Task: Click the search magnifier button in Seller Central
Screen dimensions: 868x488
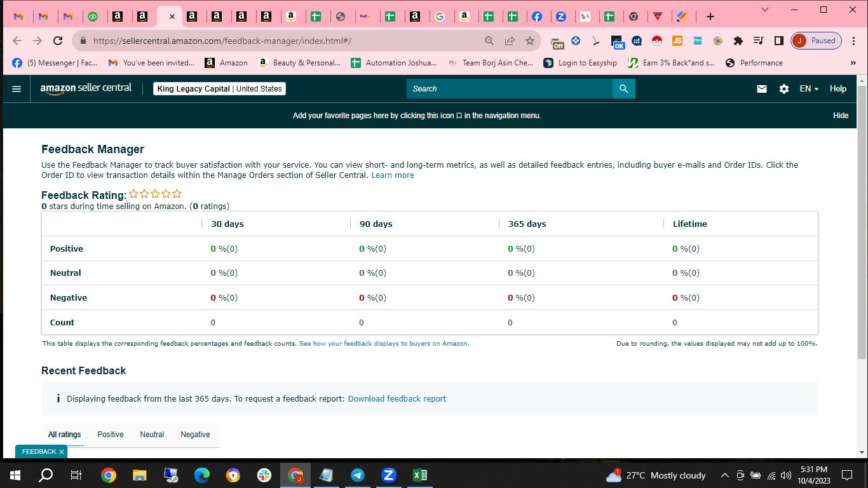Action: pos(623,89)
